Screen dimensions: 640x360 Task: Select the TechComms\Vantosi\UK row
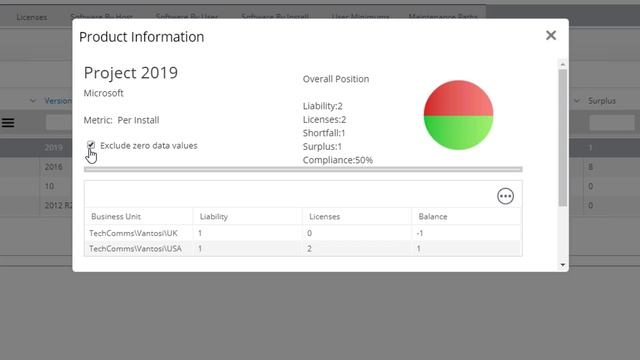point(303,233)
